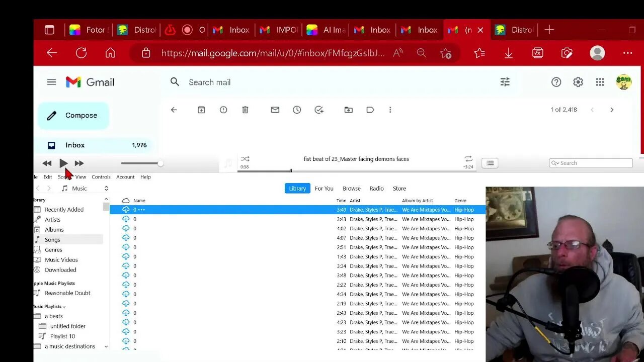Open Google apps grid
This screenshot has height=362, width=644.
click(600, 82)
